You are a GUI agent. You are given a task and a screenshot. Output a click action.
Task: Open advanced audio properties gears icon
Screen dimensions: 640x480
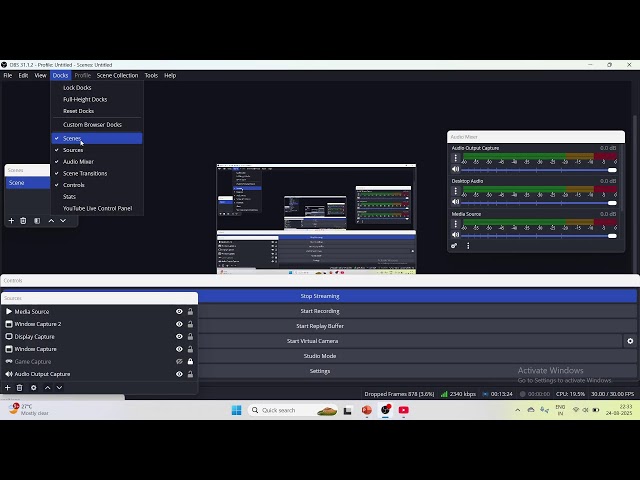tap(454, 245)
